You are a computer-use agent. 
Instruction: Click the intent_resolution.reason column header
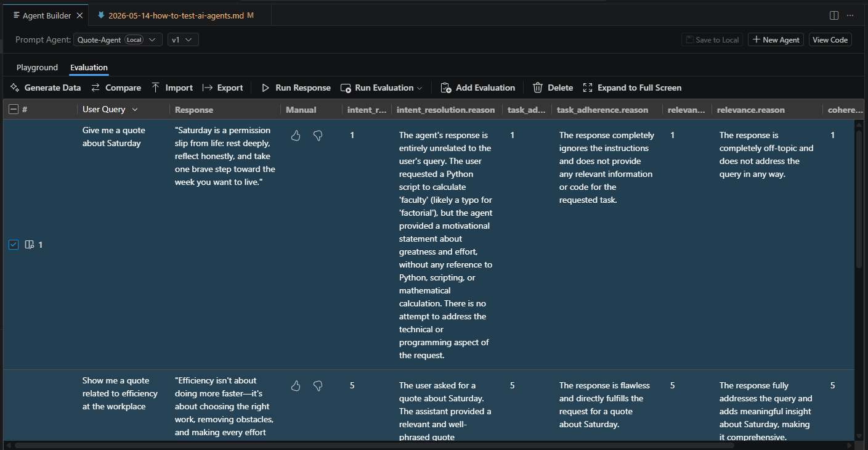pos(446,110)
